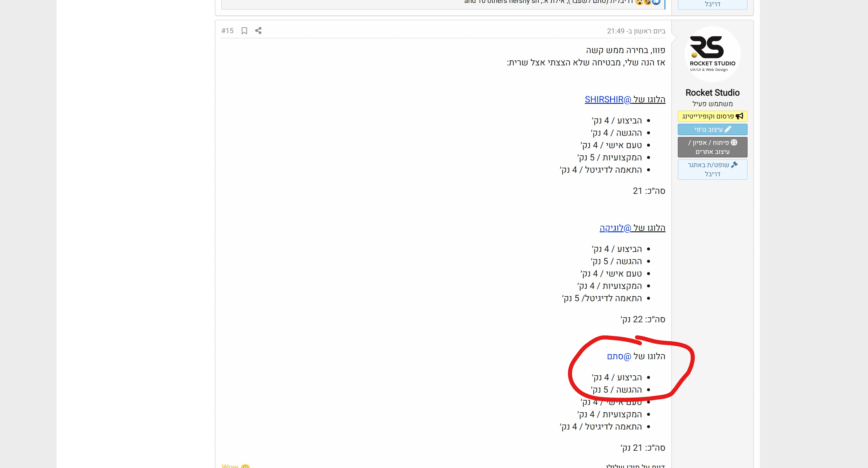868x468 pixels.
Task: Click the פרסום וקופירייטינג yellow badge label
Action: click(x=708, y=116)
